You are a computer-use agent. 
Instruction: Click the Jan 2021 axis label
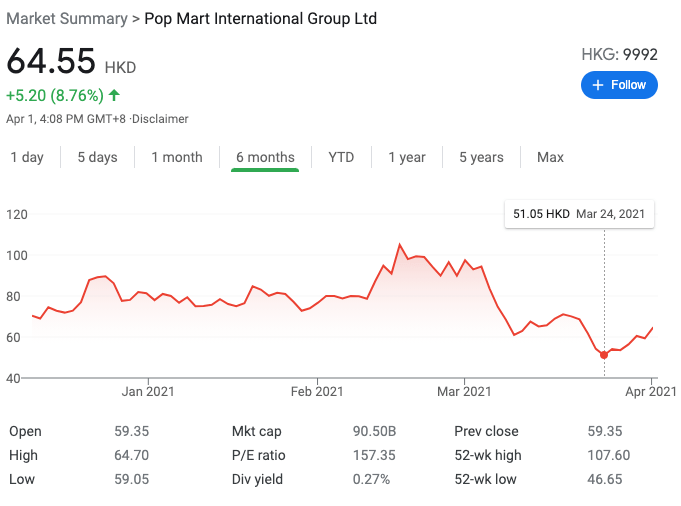pos(148,392)
